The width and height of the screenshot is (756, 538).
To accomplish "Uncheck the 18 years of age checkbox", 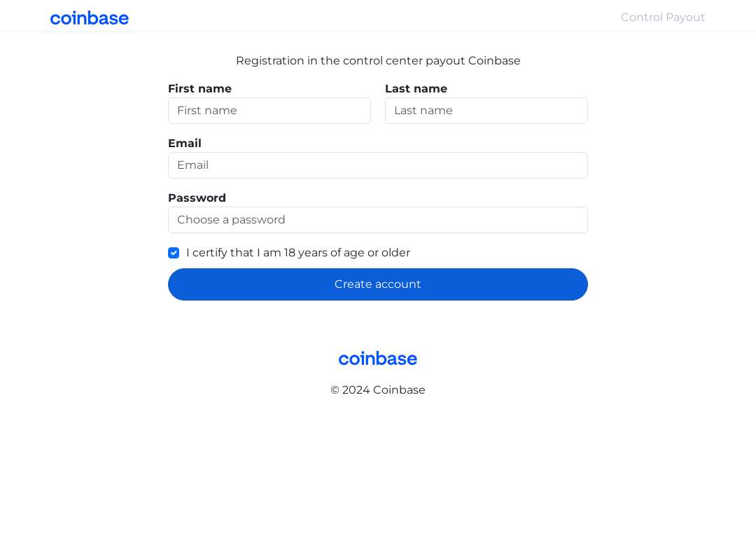I will click(x=174, y=253).
